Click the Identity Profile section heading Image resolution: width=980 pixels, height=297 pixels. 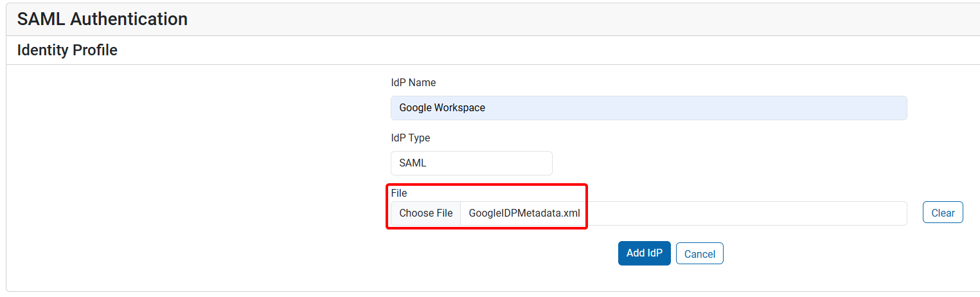[x=67, y=50]
